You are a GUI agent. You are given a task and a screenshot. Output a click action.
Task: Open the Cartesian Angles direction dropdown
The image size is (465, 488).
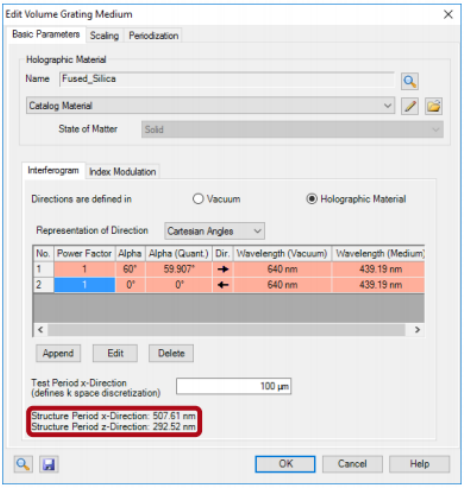(214, 231)
